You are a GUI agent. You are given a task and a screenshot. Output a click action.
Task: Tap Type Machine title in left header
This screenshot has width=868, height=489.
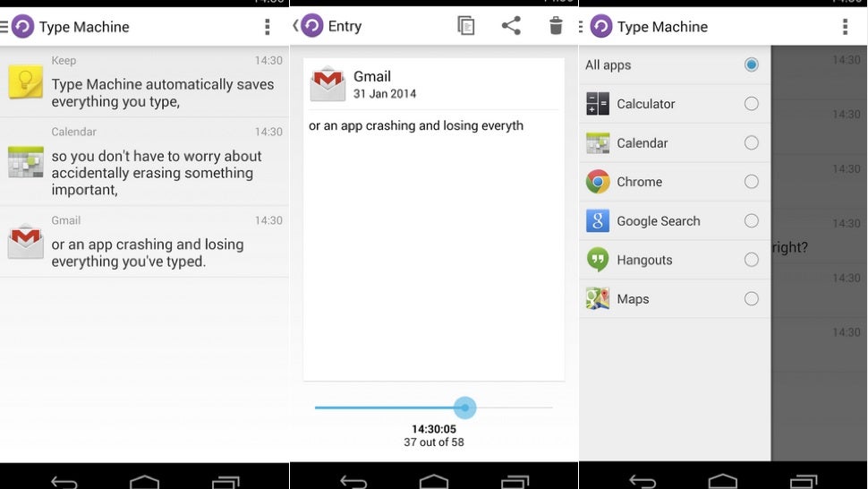point(84,27)
